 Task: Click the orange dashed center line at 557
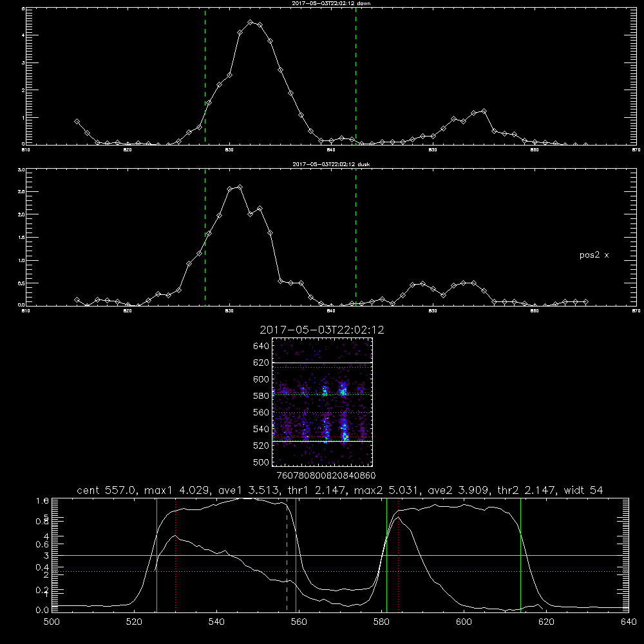click(x=287, y=554)
